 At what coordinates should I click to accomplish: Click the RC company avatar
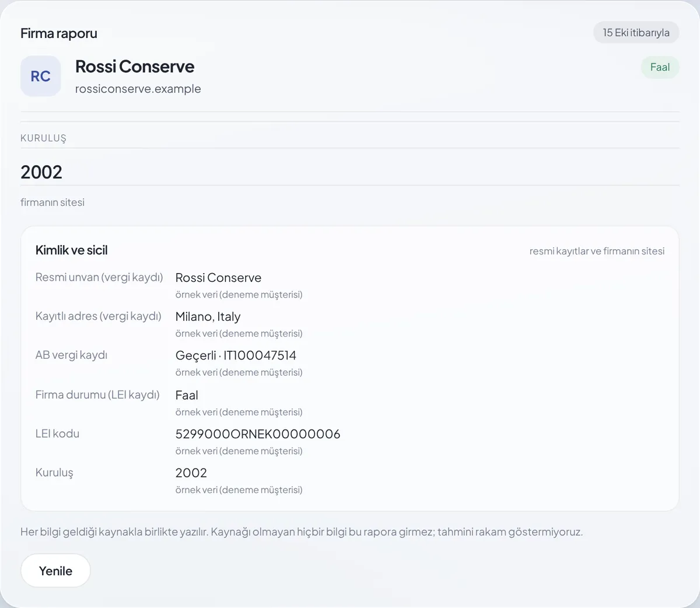[41, 76]
